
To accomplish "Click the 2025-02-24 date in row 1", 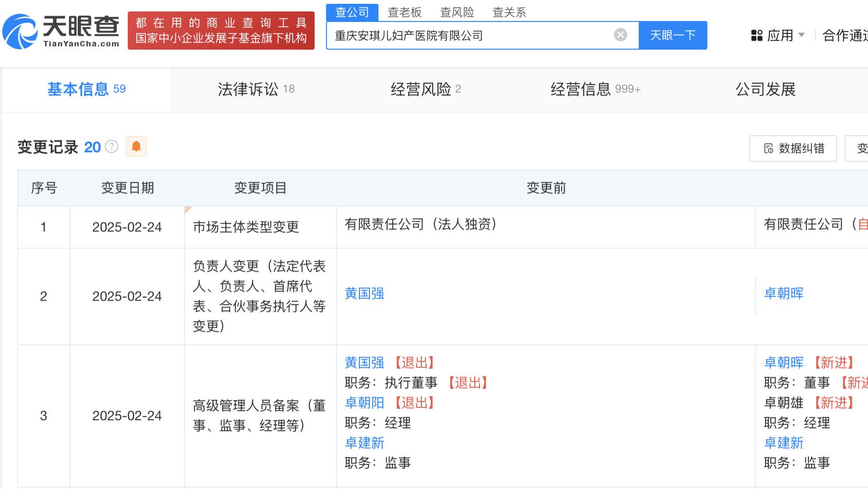I will click(x=127, y=227).
